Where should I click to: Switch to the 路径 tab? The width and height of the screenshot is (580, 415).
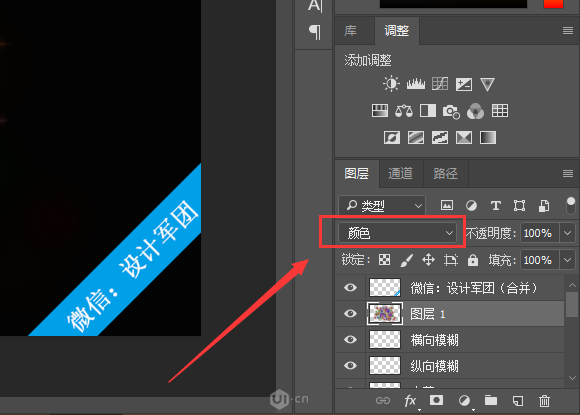click(445, 173)
